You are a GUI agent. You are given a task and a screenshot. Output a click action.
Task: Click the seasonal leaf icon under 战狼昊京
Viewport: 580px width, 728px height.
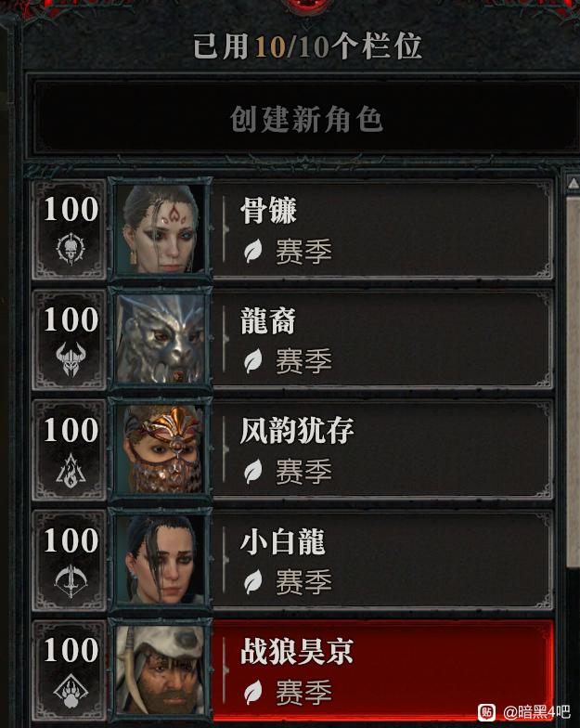coord(252,693)
